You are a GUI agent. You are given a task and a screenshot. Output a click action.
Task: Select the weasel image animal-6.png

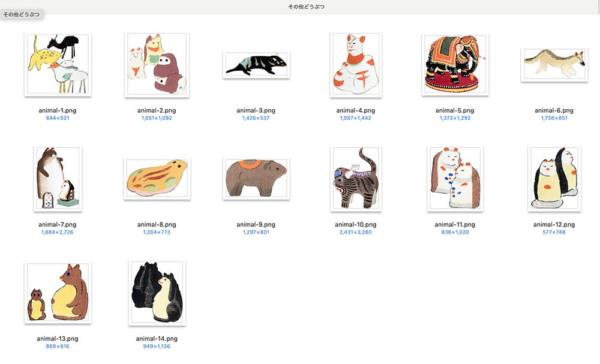click(554, 64)
